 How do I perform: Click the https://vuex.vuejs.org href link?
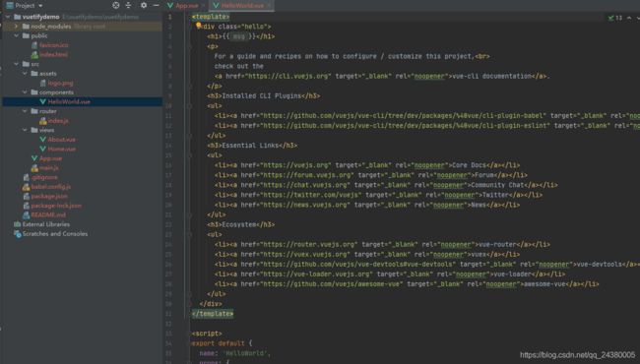[x=305, y=255]
